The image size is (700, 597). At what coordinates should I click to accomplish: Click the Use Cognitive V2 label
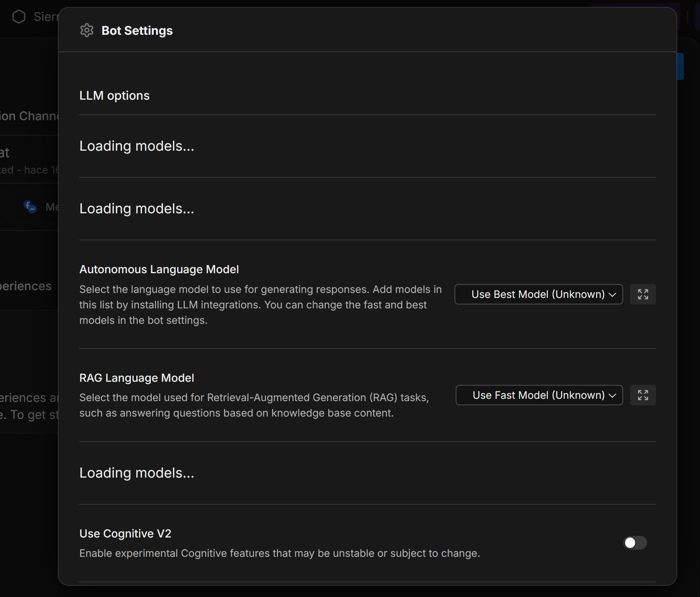tap(125, 534)
